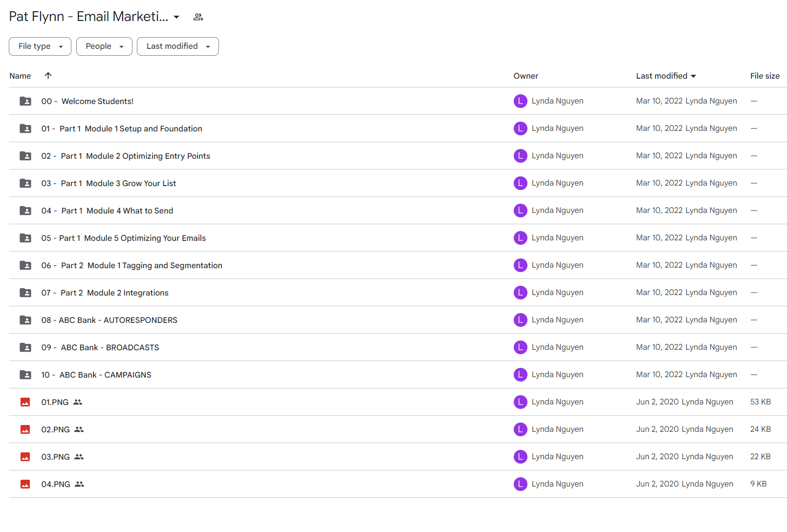Click the folder icon for 02 Optimizing Entry Points
Image resolution: width=787 pixels, height=532 pixels.
tap(25, 156)
